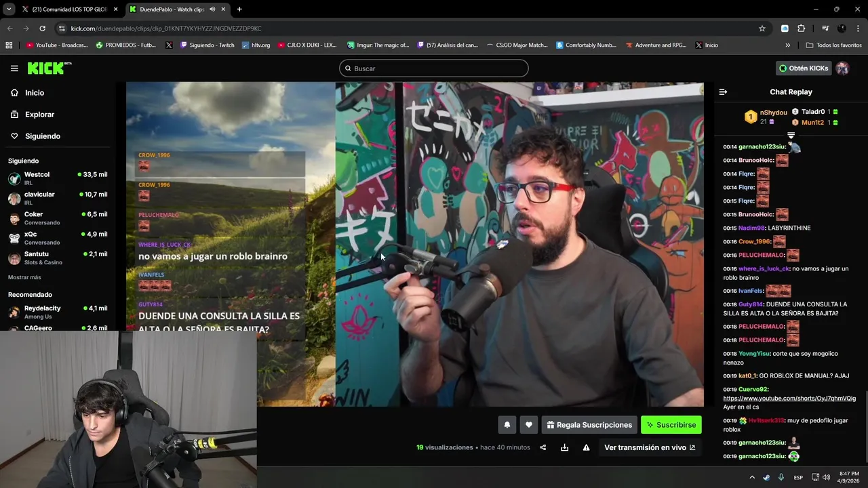Click Mun1t2 in the chat leaderboard
The width and height of the screenshot is (868, 488).
812,123
